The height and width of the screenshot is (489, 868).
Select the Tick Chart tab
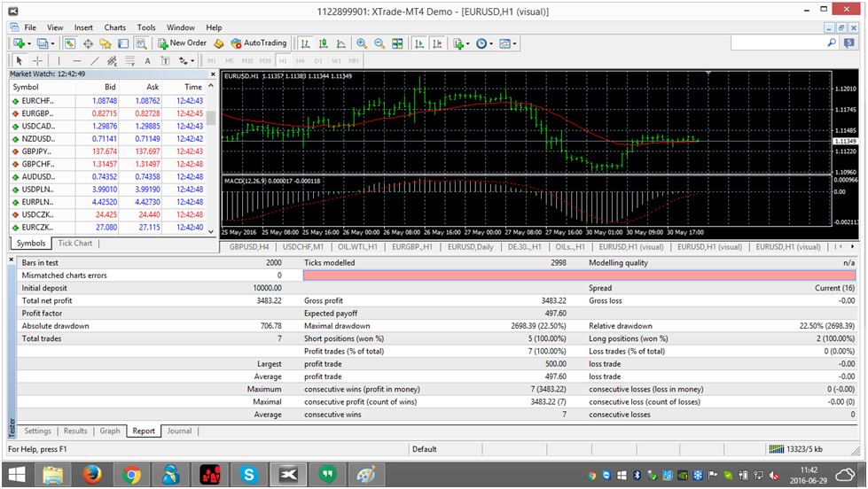75,243
